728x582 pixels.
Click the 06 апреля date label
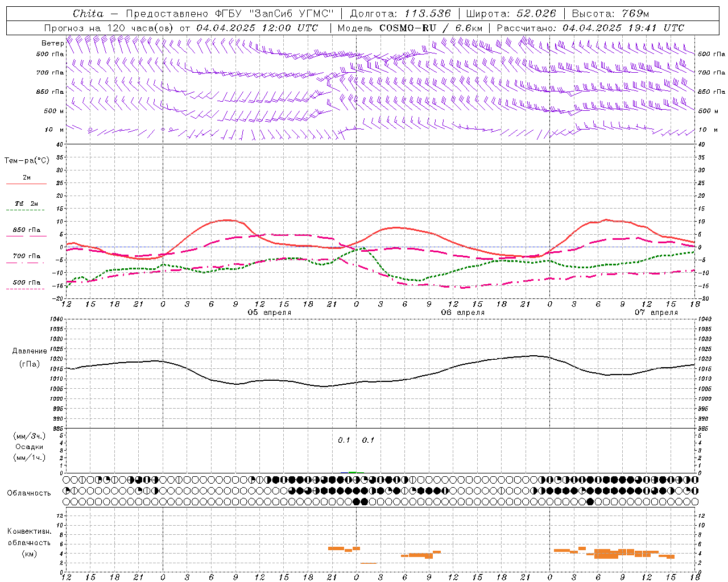point(463,313)
